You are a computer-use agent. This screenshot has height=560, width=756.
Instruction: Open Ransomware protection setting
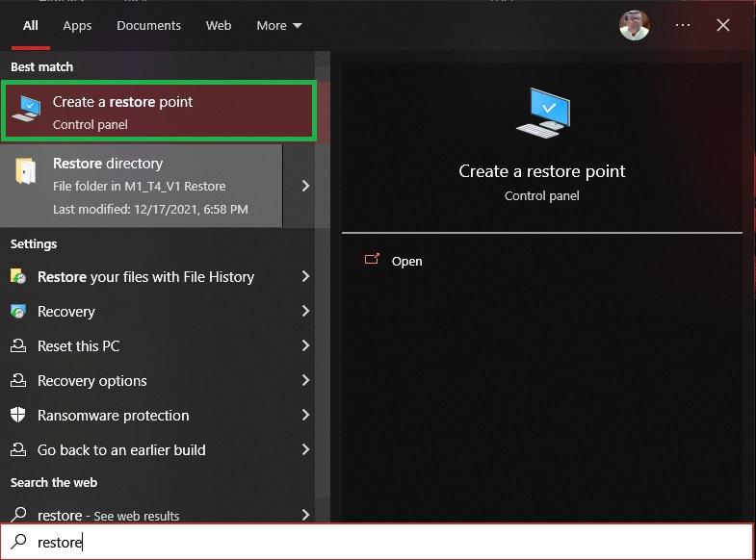click(x=114, y=416)
